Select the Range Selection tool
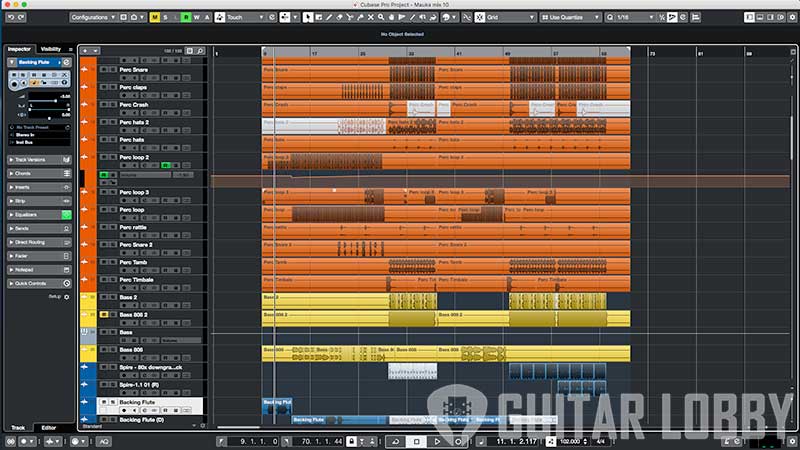 click(318, 17)
